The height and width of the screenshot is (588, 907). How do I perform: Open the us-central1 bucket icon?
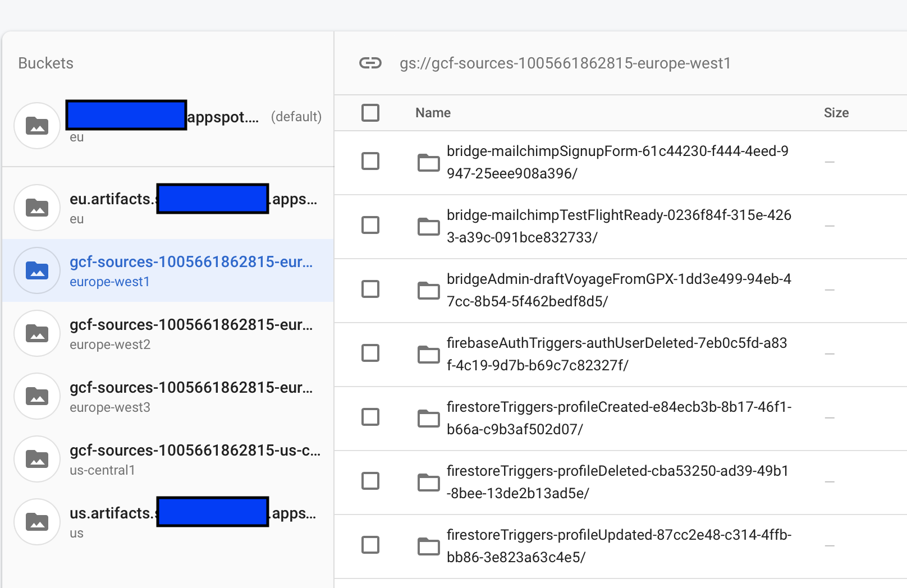(x=37, y=459)
